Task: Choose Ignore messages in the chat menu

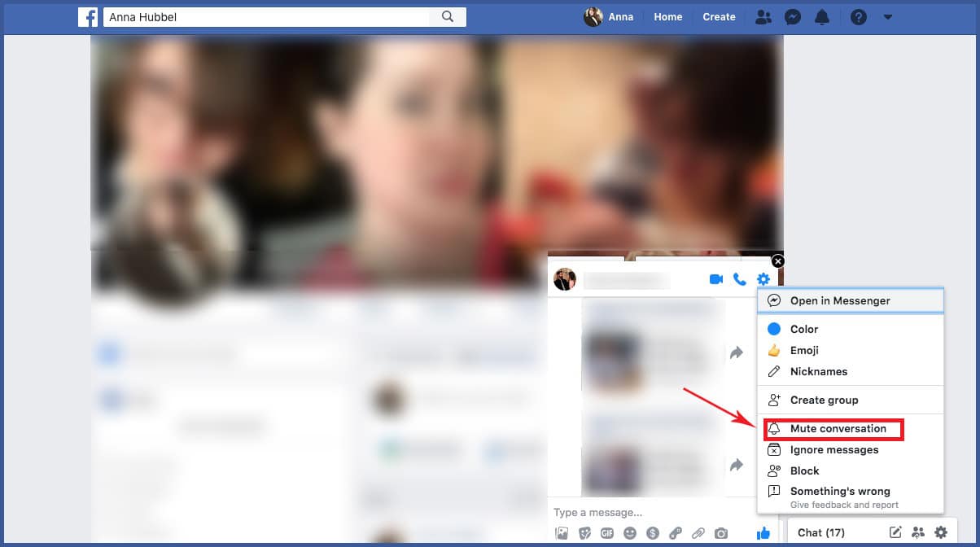Action: [835, 449]
